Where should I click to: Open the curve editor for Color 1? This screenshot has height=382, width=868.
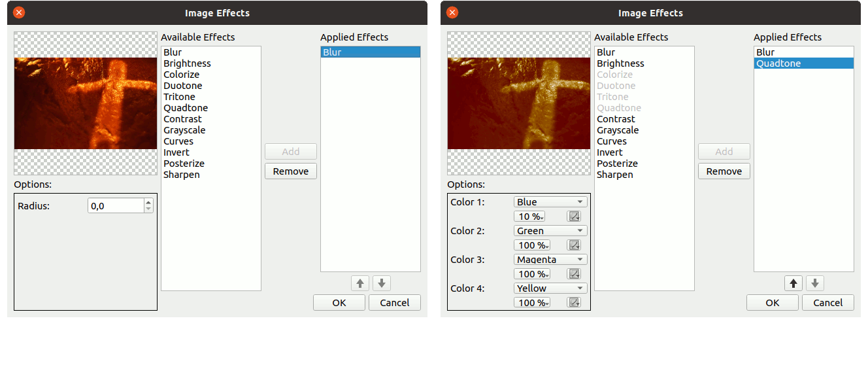pos(574,217)
